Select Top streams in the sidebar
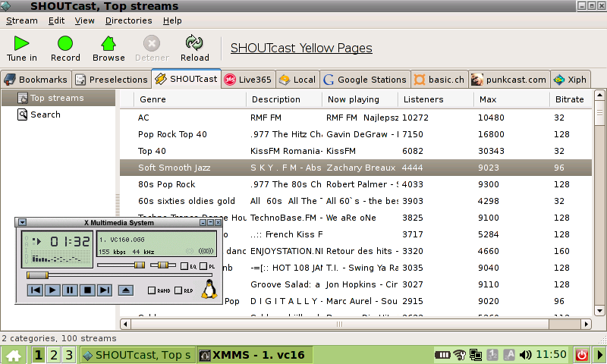Image resolution: width=607 pixels, height=364 pixels. [58, 98]
